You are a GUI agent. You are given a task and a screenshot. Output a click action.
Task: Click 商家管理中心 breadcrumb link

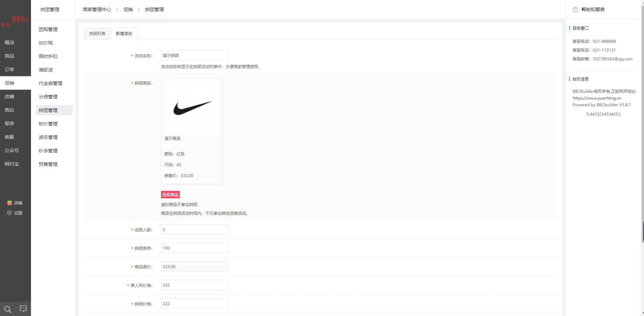(97, 10)
